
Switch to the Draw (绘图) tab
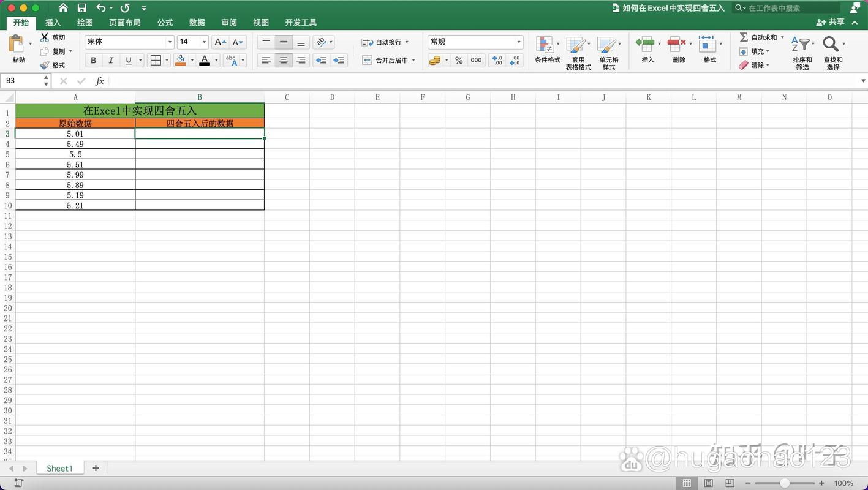point(85,23)
